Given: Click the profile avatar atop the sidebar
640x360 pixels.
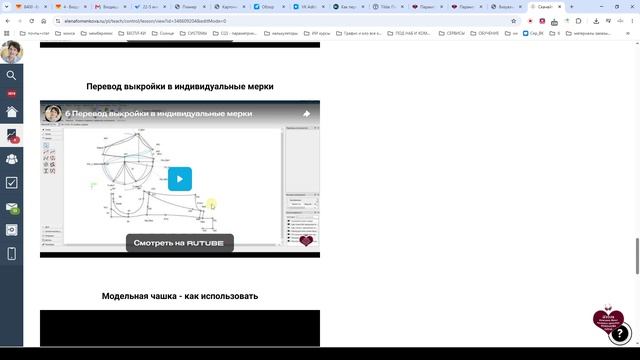Looking at the screenshot, I should click(x=11, y=52).
